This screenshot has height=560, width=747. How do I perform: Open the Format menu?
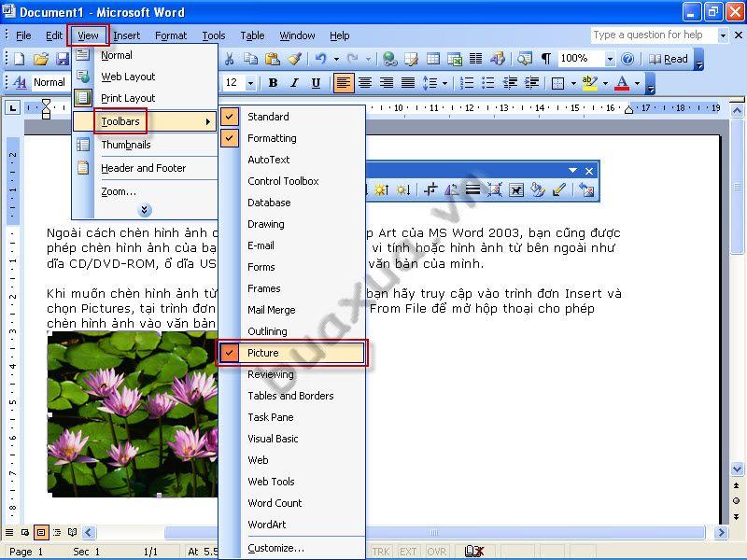171,35
